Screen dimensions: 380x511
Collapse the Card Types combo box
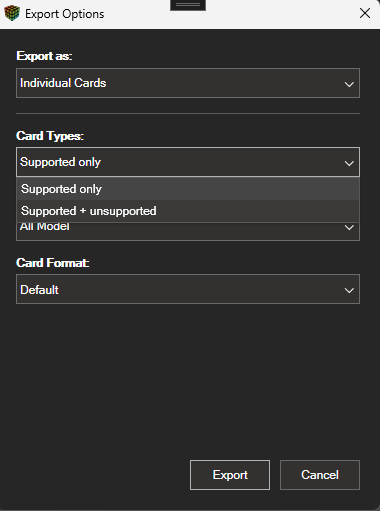[x=188, y=162]
